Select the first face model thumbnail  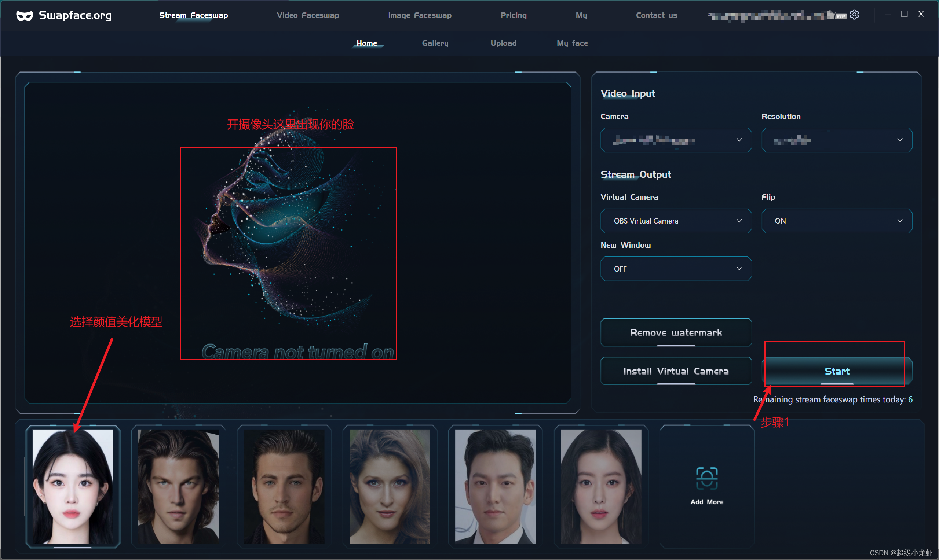[x=73, y=486]
